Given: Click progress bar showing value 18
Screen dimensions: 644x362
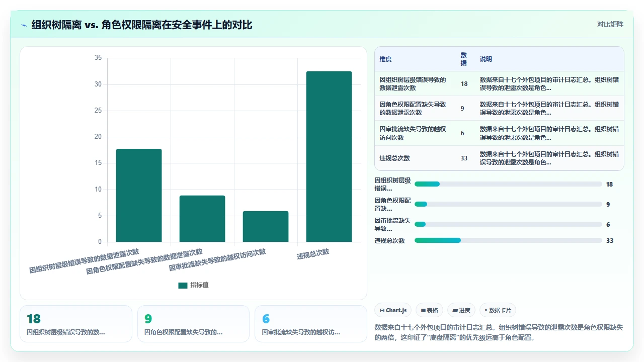Looking at the screenshot, I should 508,184.
